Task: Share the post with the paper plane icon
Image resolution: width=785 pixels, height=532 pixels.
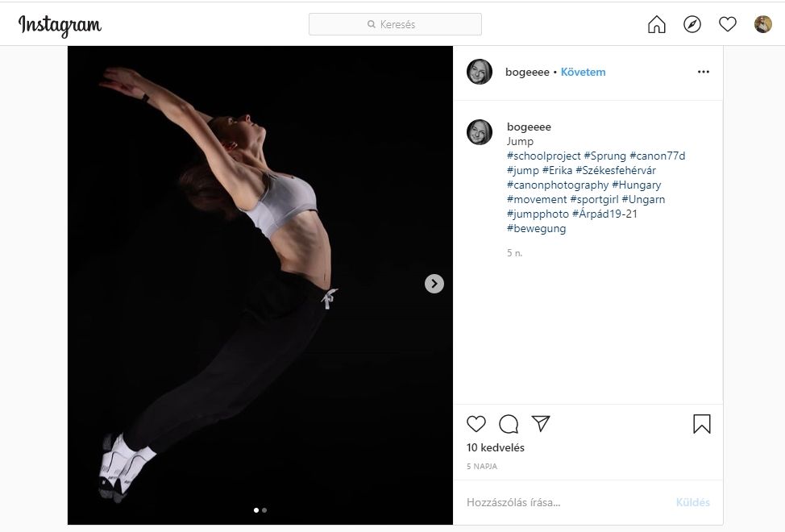Action: click(541, 423)
